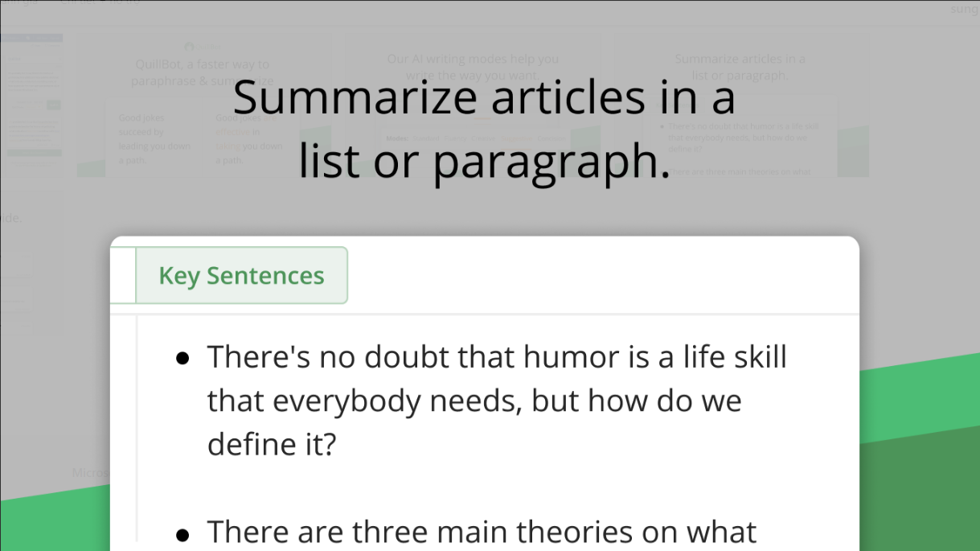Click the dimmed Modes bar in middle thumbnail
Screen dimensions: 980x551
(472, 138)
